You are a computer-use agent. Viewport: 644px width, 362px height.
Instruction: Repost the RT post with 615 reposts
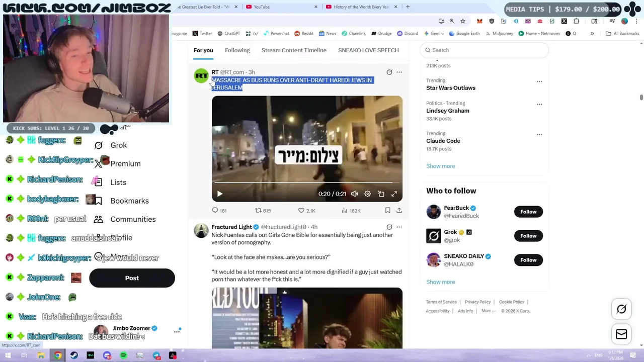[263, 211]
